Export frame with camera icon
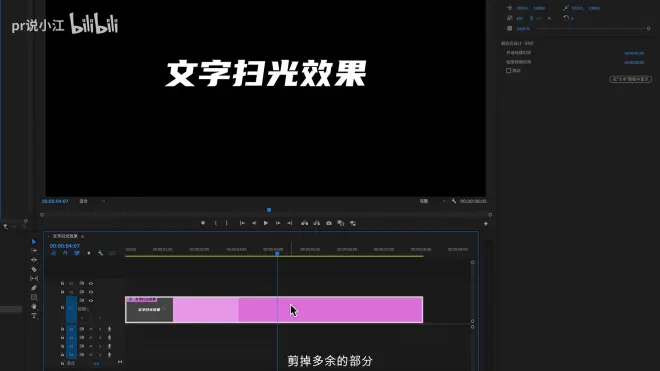 pyautogui.click(x=329, y=223)
